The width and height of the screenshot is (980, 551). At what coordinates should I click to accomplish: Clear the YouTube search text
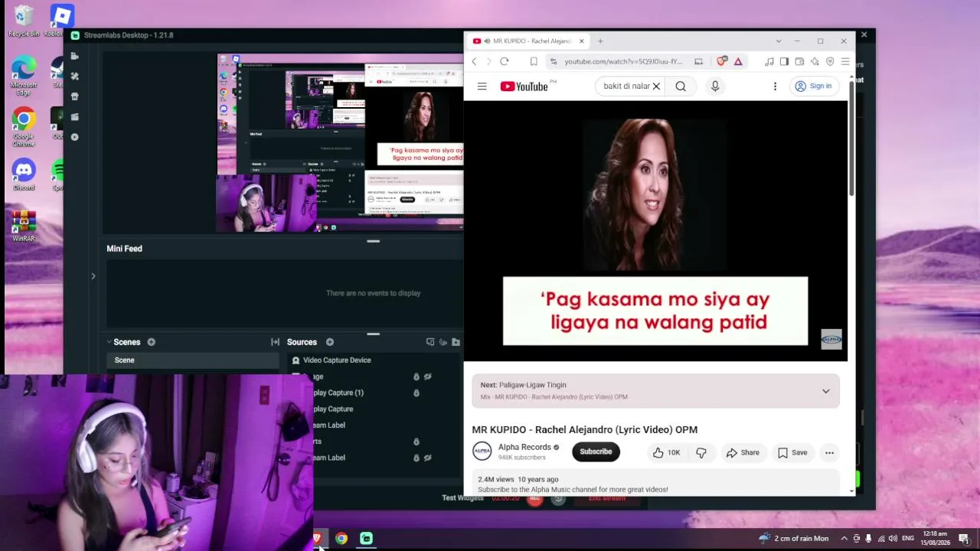click(656, 86)
